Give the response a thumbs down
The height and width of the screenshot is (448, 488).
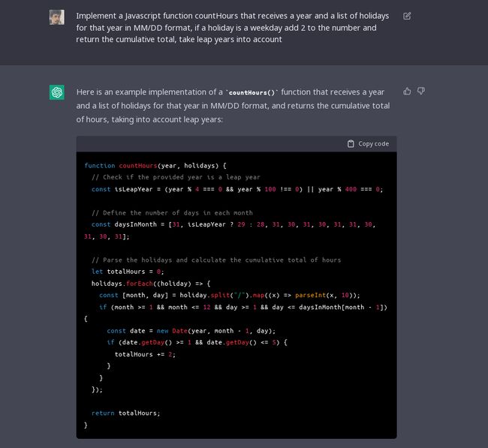[x=421, y=92]
